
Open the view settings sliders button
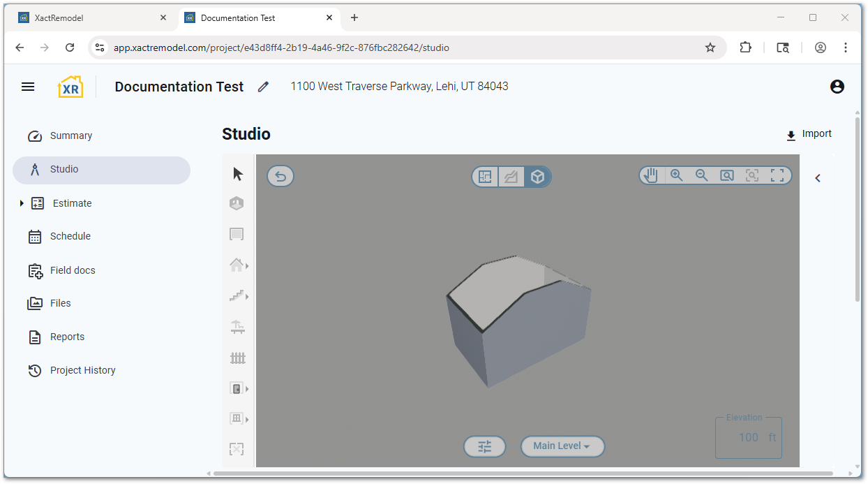(x=485, y=446)
